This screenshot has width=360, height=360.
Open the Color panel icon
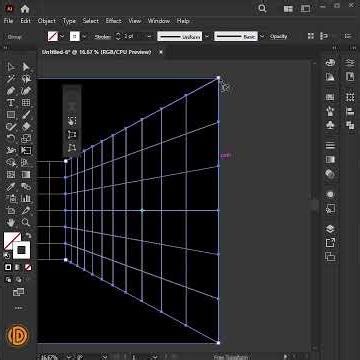click(330, 63)
